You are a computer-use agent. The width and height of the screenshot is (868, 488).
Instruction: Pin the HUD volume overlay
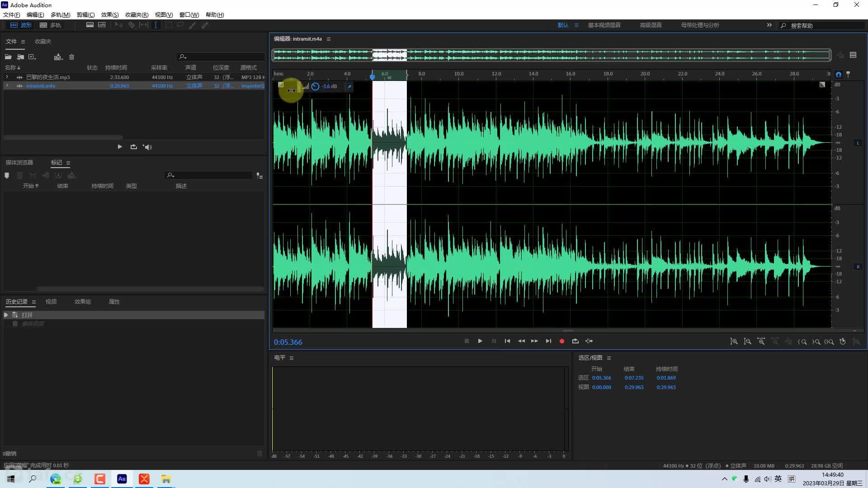click(349, 86)
